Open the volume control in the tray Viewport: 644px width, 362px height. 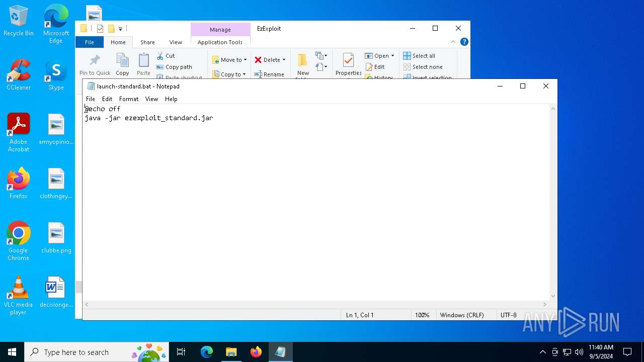click(x=579, y=352)
